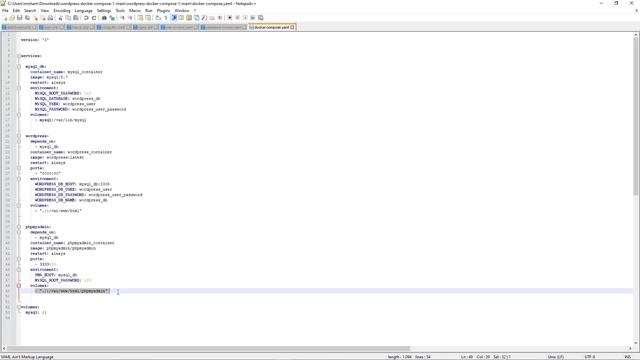Click the Replace toolbar icon
The image size is (640, 360).
[x=112, y=18]
